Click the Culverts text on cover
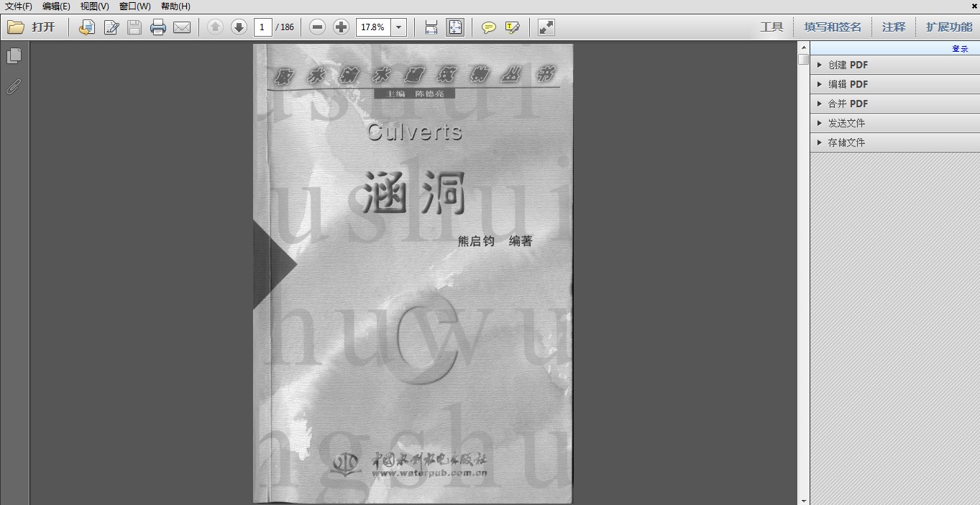 tap(414, 132)
